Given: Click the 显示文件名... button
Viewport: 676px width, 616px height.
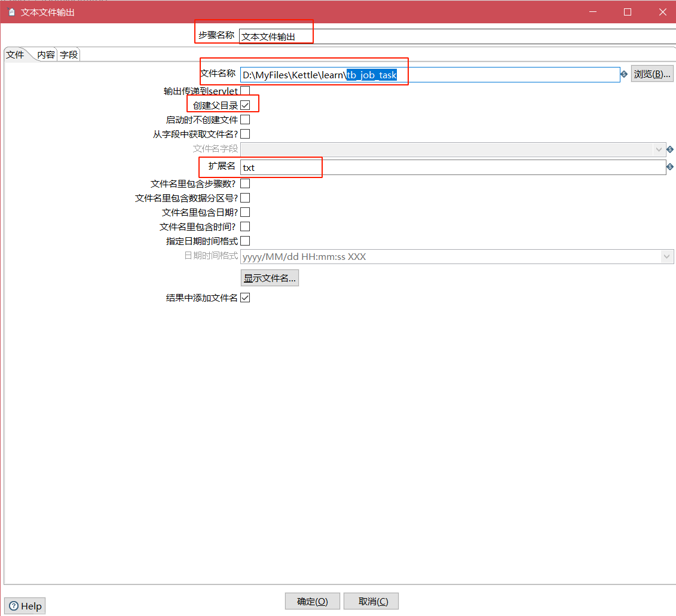Looking at the screenshot, I should click(270, 278).
